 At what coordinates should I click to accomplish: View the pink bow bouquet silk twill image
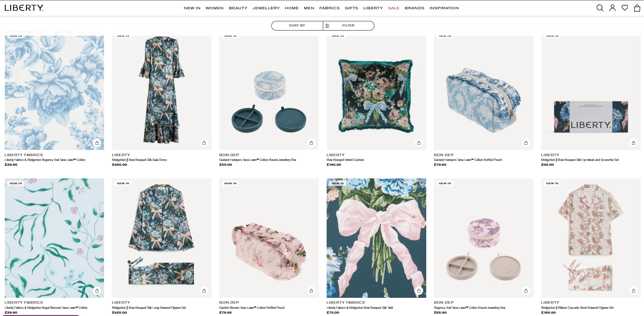pyautogui.click(x=376, y=238)
